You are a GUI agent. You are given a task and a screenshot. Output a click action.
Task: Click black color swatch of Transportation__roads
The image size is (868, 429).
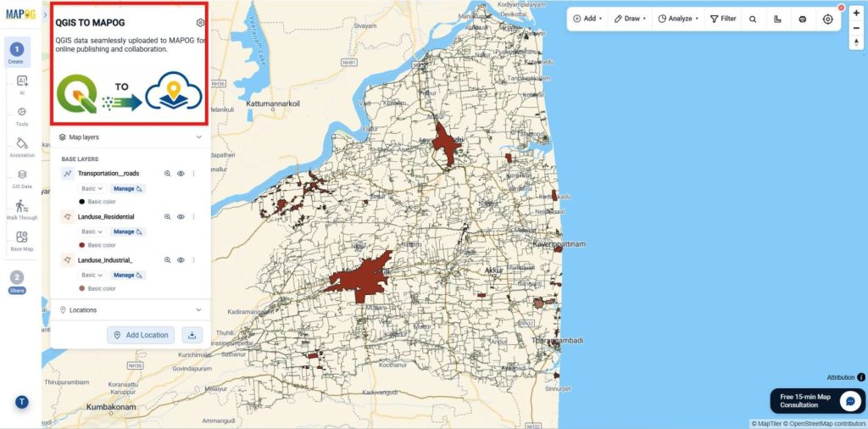tap(82, 202)
